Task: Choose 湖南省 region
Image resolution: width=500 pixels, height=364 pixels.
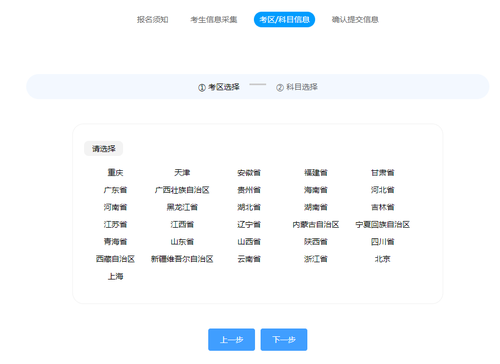Action: pyautogui.click(x=316, y=207)
